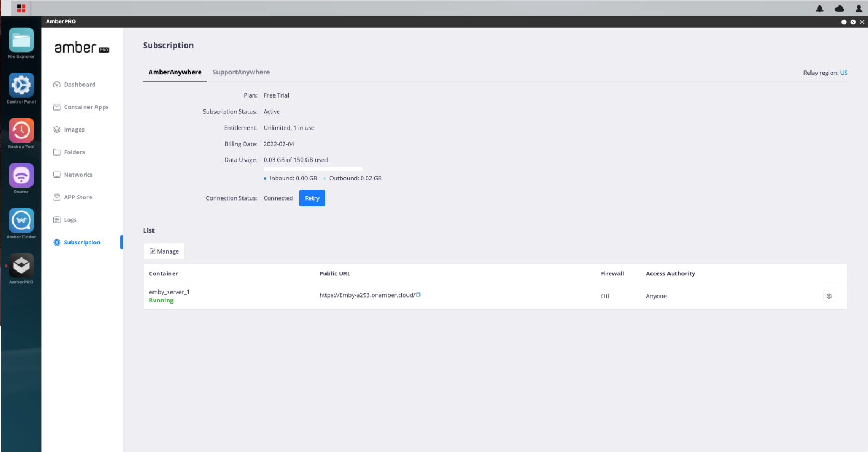This screenshot has width=868, height=452.
Task: Click the data usage progress bar
Action: [x=313, y=169]
